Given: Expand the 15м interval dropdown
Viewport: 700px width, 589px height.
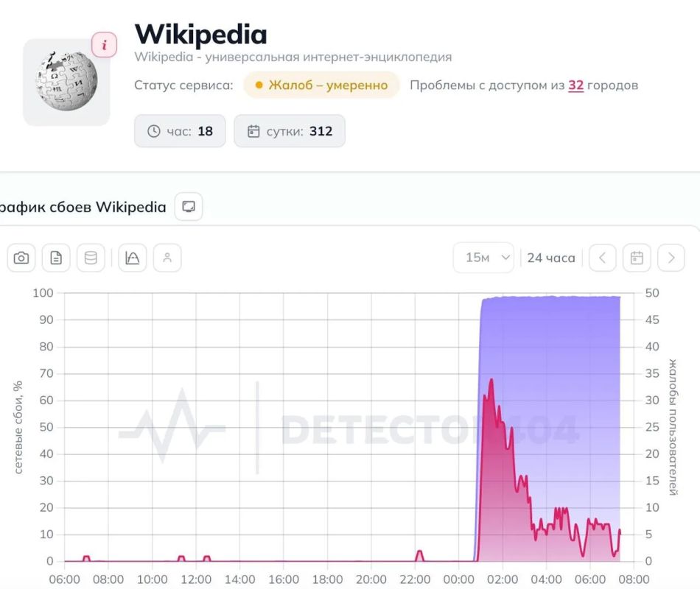Looking at the screenshot, I should [483, 258].
